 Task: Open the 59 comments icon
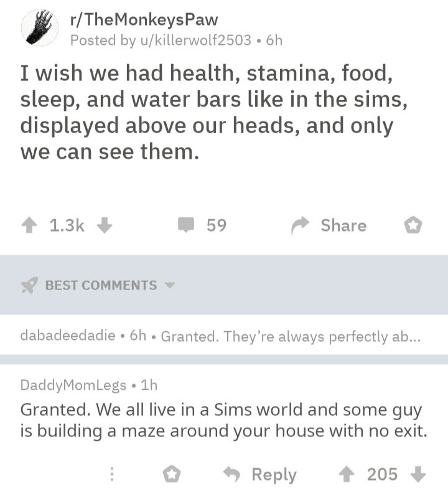tap(187, 225)
